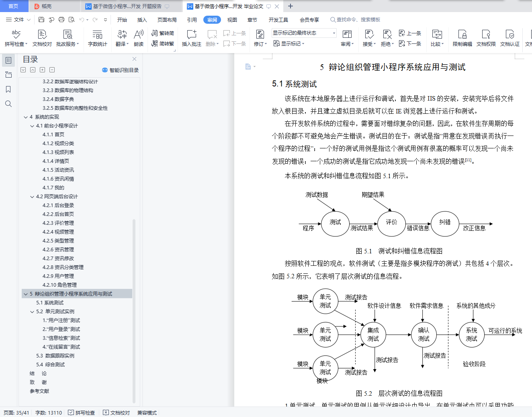The width and height of the screenshot is (532, 417).
Task: Open the 批改服务 correction service
Action: click(x=68, y=38)
